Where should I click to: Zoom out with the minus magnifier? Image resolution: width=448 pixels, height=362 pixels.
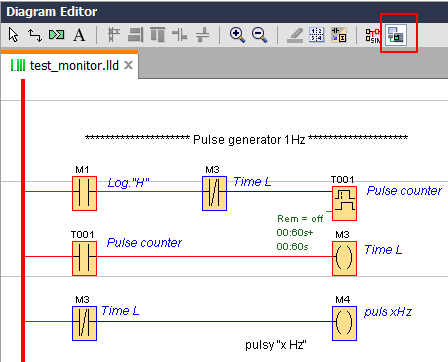point(259,35)
